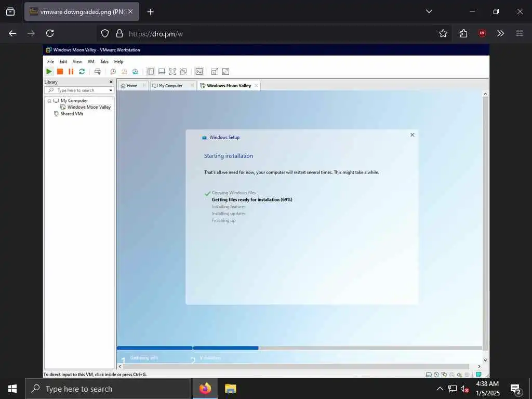Close the Library panel
532x399 pixels.
coord(111,82)
